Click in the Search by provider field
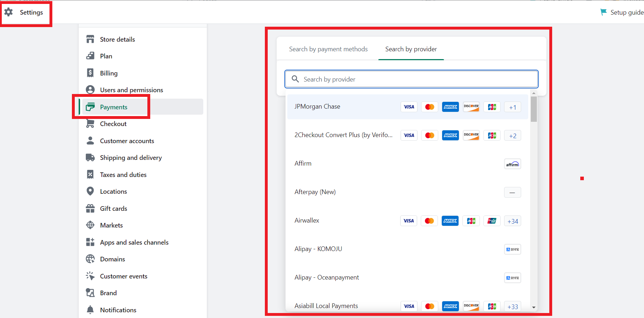The height and width of the screenshot is (318, 644). click(411, 79)
